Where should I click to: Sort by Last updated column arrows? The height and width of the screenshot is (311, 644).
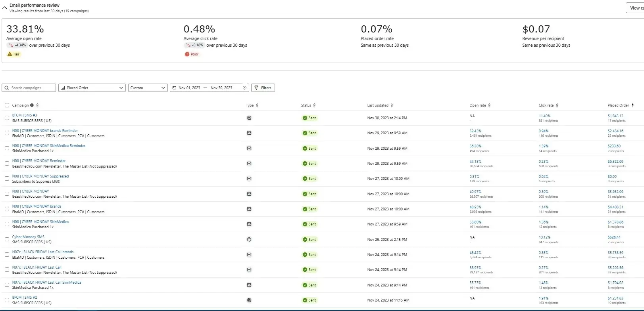(x=392, y=105)
